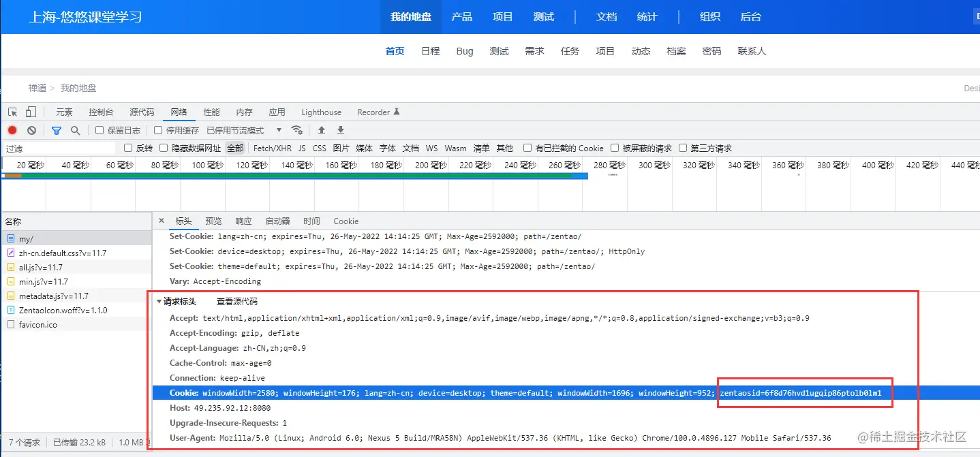Filter requests by Fetch/XHR
This screenshot has width=980, height=457.
[x=273, y=148]
